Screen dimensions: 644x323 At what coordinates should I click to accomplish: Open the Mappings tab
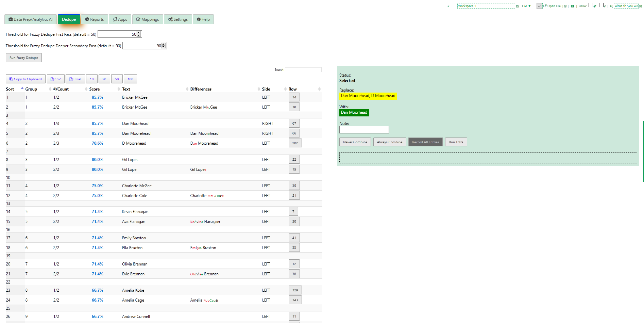point(148,19)
